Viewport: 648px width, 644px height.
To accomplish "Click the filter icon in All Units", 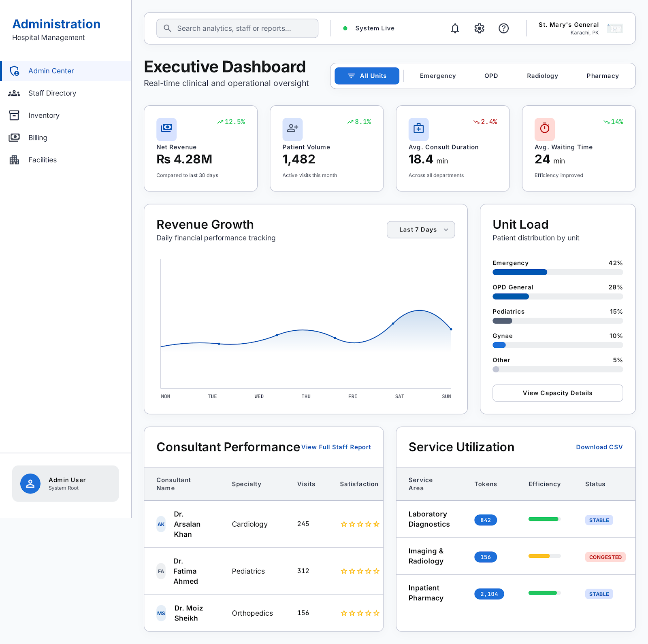I will [351, 76].
